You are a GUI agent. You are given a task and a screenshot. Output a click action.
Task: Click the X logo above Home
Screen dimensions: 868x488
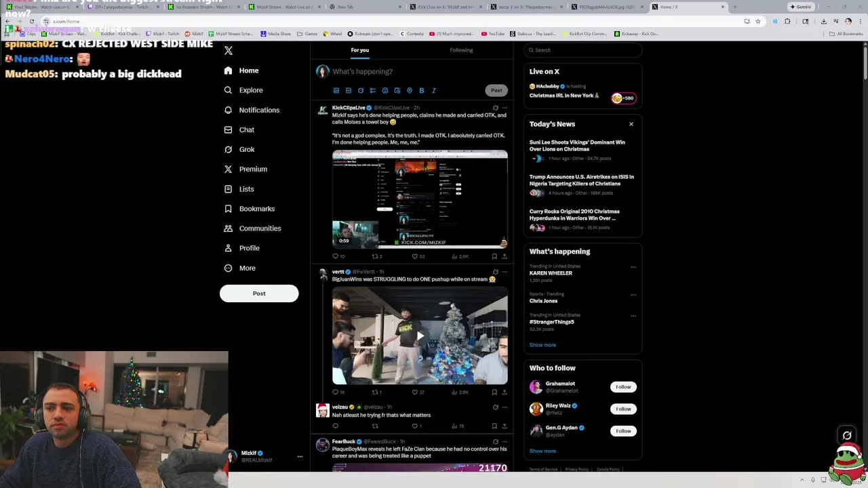[229, 51]
